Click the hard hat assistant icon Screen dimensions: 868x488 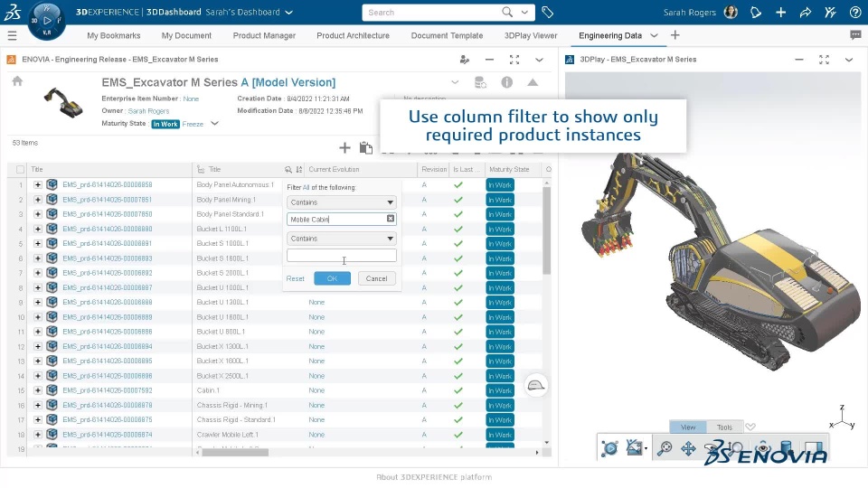click(536, 386)
